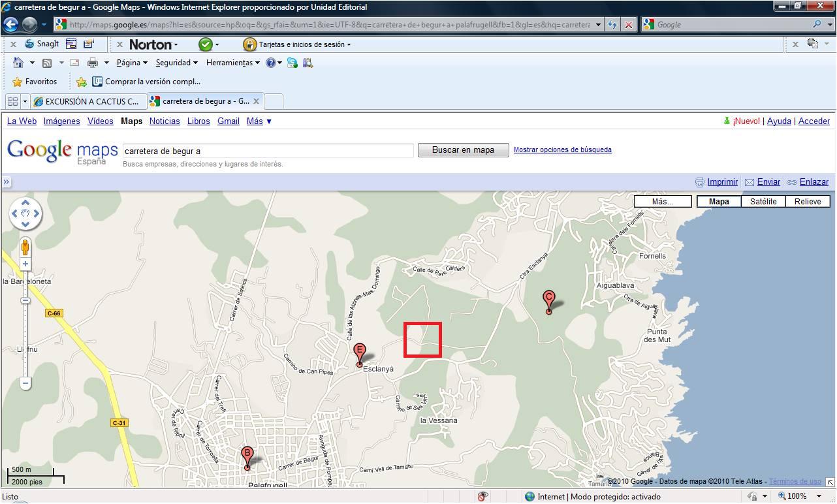Click the Norton green checkmark status icon
Viewport: 837px width, 504px height.
(206, 44)
